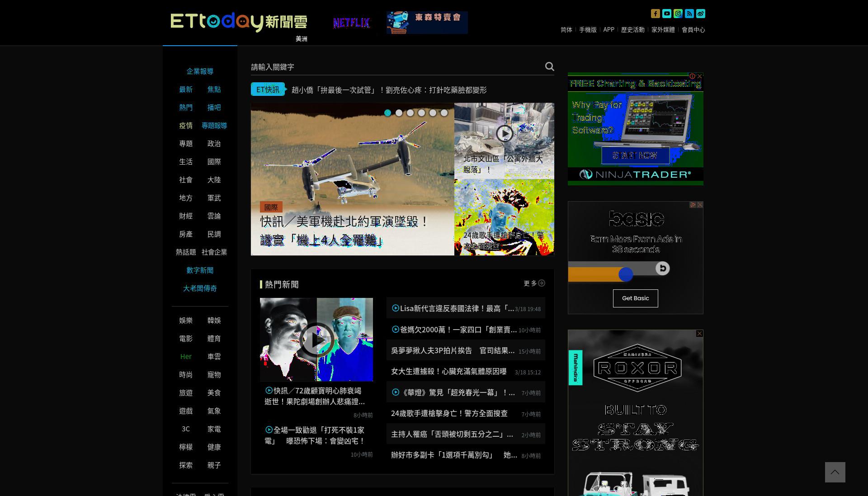Image resolution: width=868 pixels, height=496 pixels.
Task: Click the 請輸入關鍵字 search field
Action: click(396, 67)
